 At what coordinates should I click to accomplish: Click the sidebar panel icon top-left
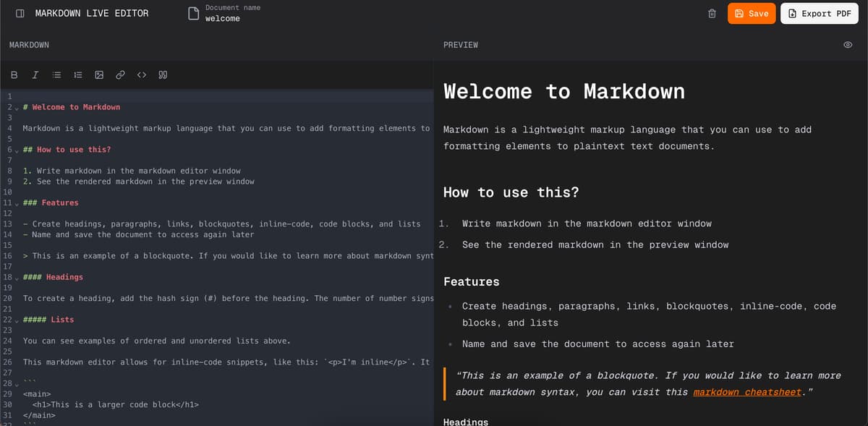pos(19,13)
